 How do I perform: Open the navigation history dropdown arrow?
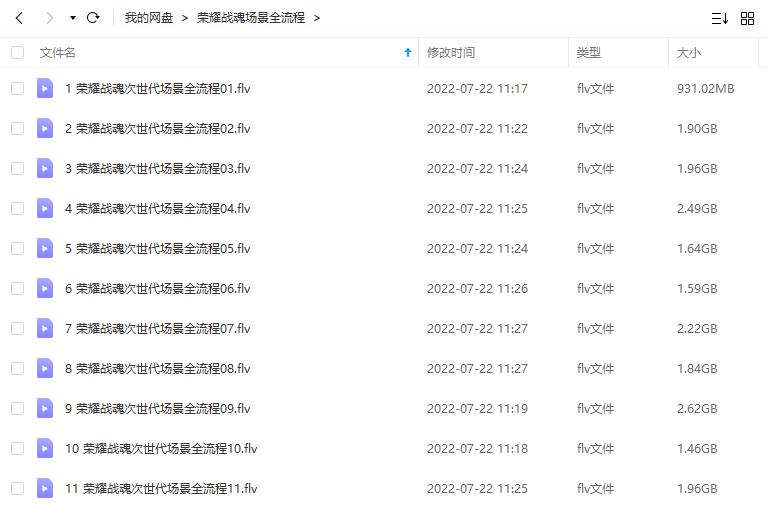point(73,18)
